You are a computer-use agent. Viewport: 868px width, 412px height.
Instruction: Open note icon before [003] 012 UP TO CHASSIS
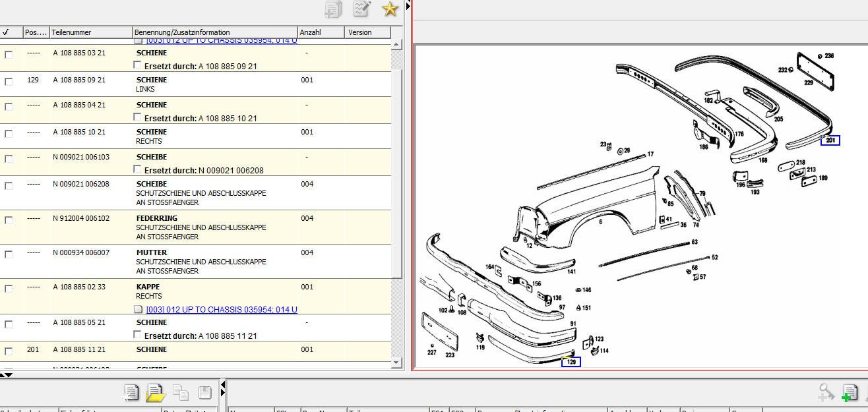(138, 309)
